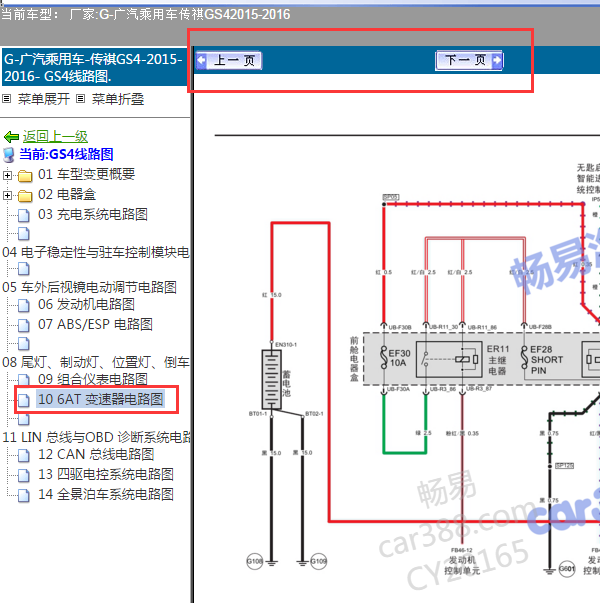Image resolution: width=600 pixels, height=603 pixels.
Task: Click menu-collapse icon before 菜单折叠
Action: pos(80,99)
